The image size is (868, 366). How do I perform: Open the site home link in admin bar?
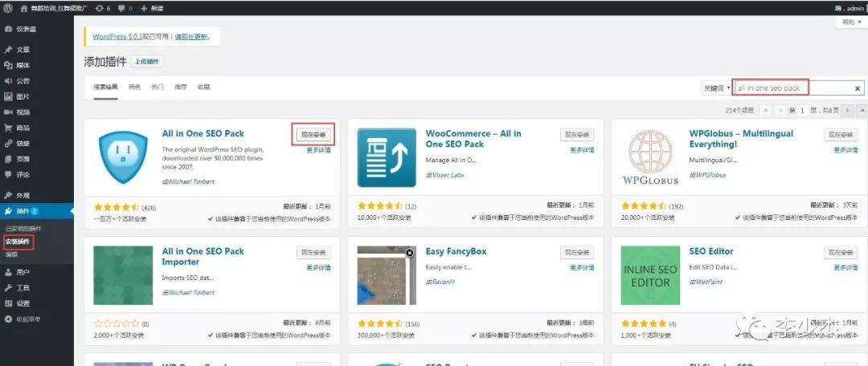pos(55,8)
